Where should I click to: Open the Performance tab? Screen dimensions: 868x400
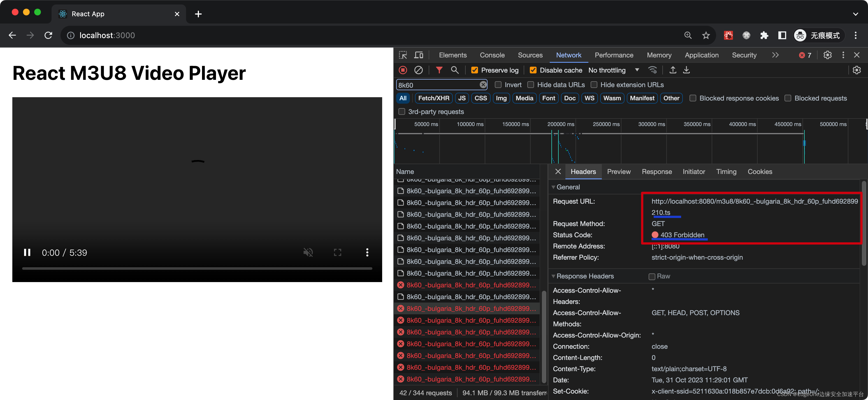(614, 55)
